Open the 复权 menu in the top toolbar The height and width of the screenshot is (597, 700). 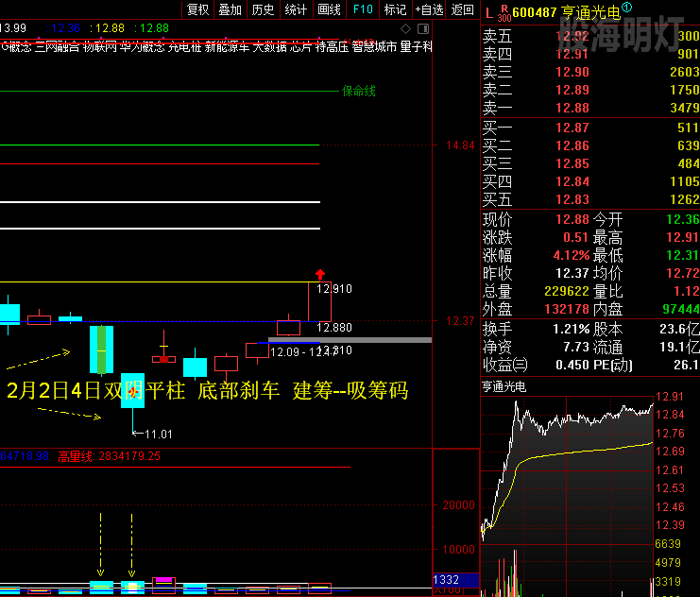point(197,9)
